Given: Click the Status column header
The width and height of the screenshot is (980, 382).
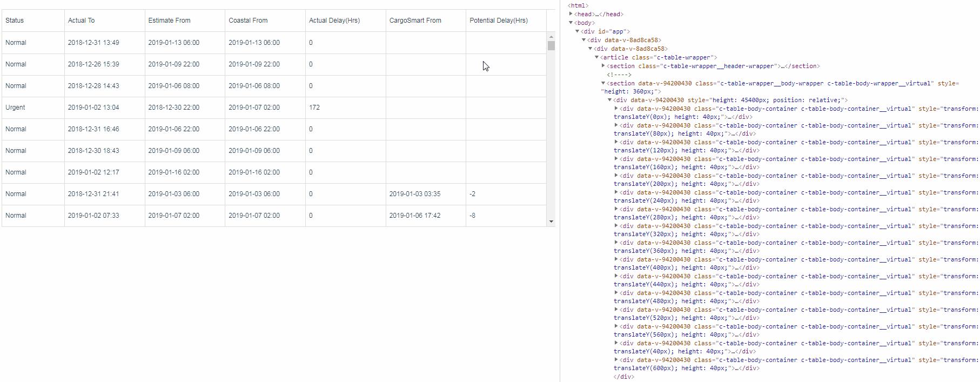Looking at the screenshot, I should (15, 21).
